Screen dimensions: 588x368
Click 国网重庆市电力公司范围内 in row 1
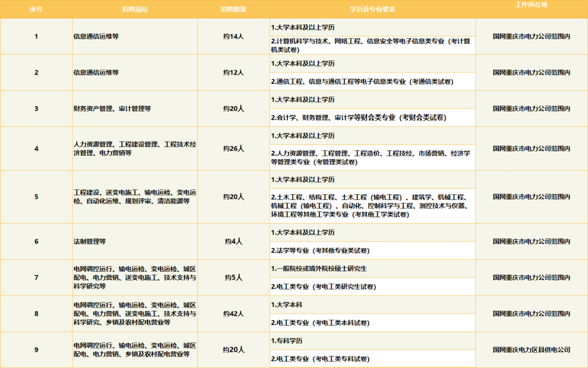(531, 36)
